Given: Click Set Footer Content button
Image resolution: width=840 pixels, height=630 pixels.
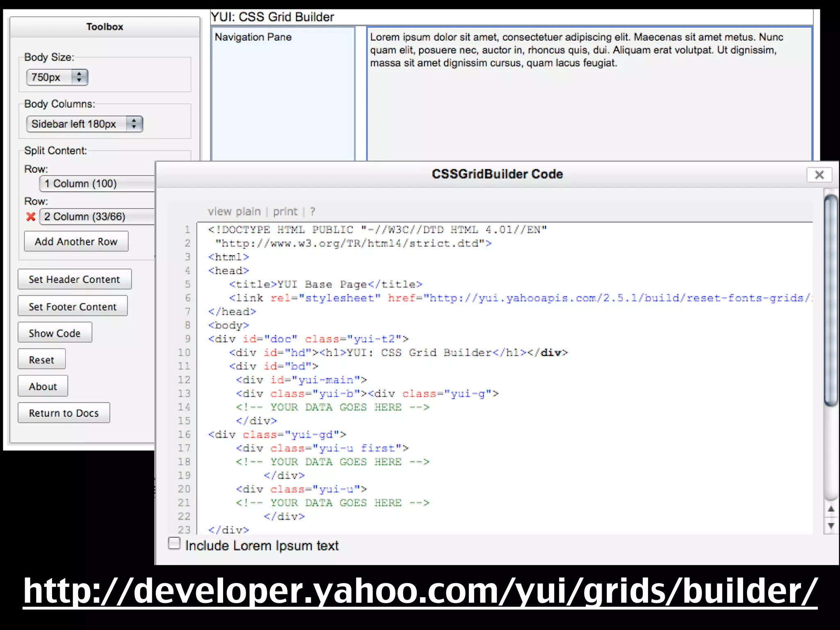Looking at the screenshot, I should tap(73, 306).
